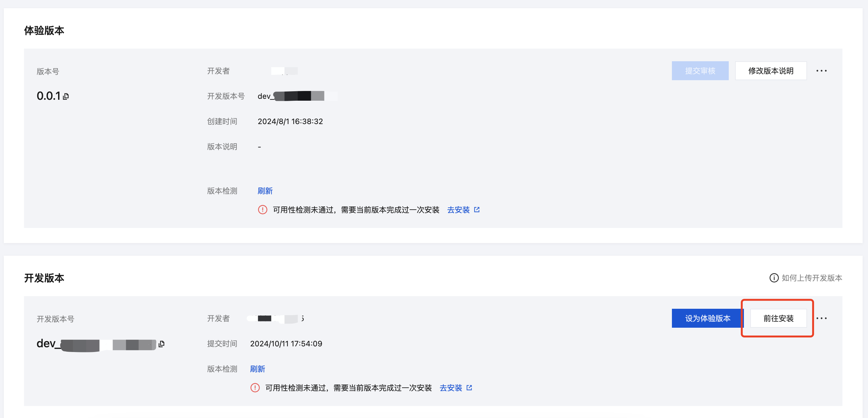The height and width of the screenshot is (418, 868).
Task: Click external link icon in 开发版本 section
Action: pos(469,388)
